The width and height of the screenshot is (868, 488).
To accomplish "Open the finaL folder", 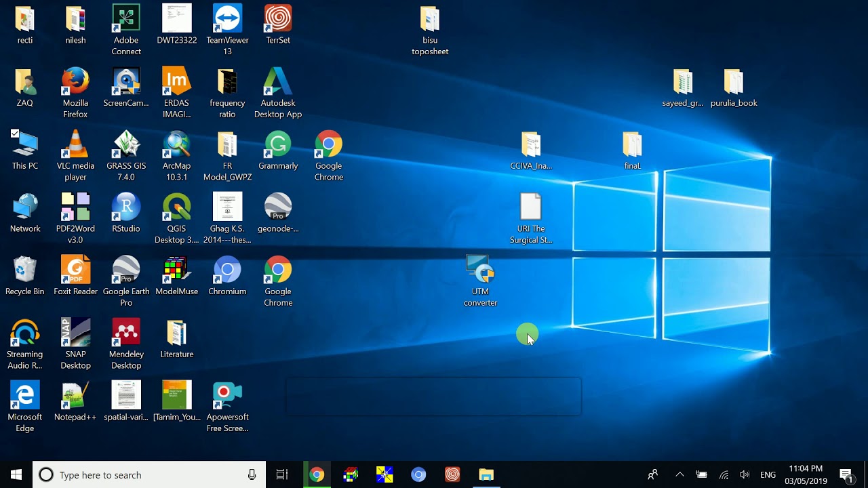I will pos(632,150).
